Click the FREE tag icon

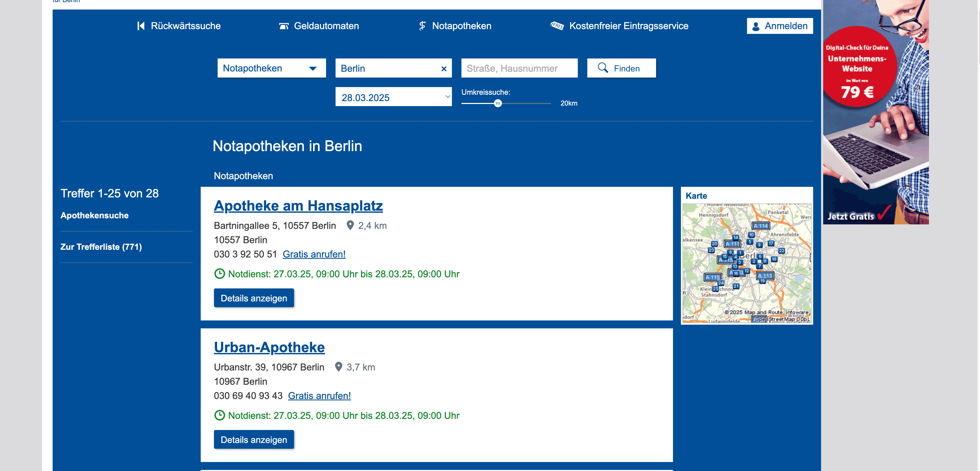[x=557, y=26]
